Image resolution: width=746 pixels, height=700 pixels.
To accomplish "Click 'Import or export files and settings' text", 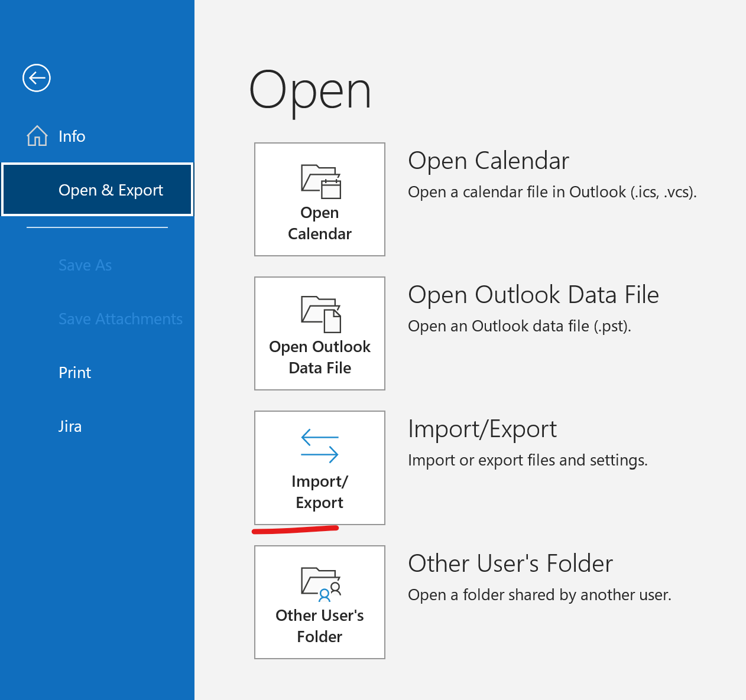I will 527,460.
